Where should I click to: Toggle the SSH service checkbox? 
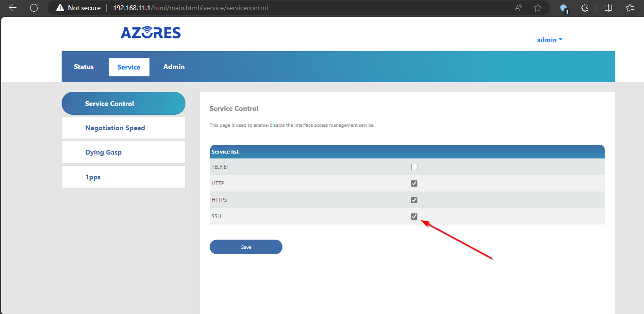click(x=414, y=216)
